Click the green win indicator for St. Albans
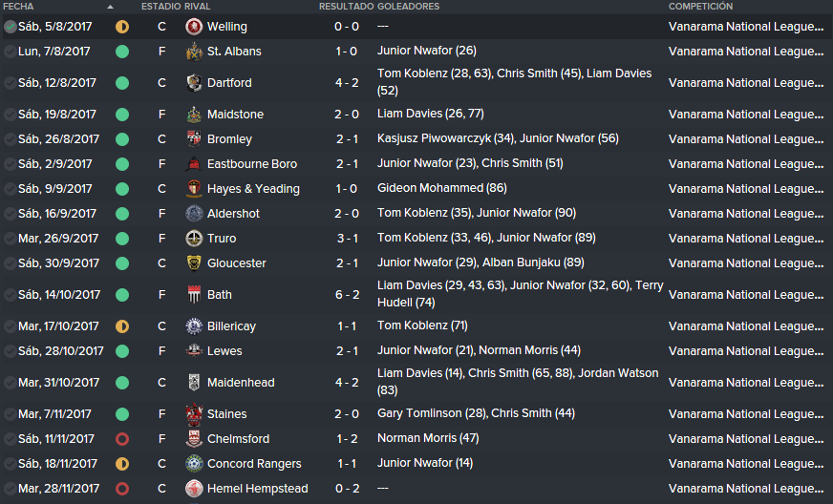The height and width of the screenshot is (504, 833). click(122, 52)
